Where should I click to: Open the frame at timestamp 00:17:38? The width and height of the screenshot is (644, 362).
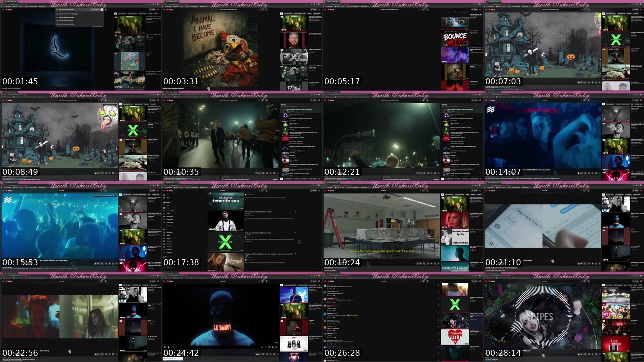[242, 226]
